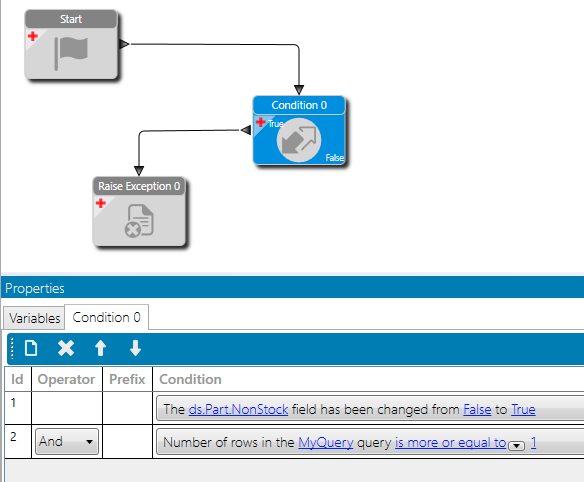
Task: Click the Operator column header
Action: click(x=67, y=379)
